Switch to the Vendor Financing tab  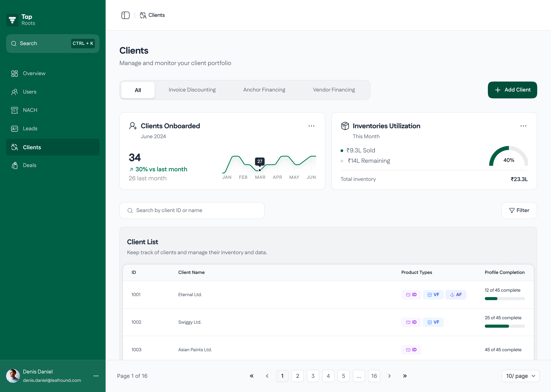tap(334, 90)
